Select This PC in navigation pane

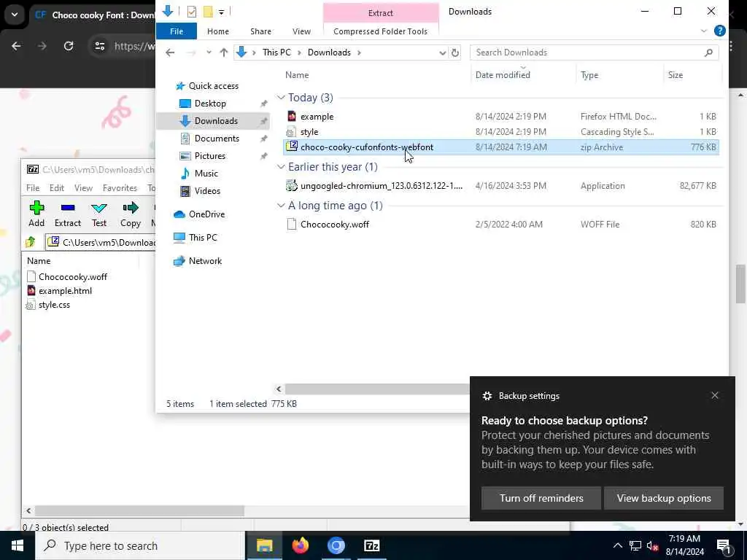pos(203,237)
